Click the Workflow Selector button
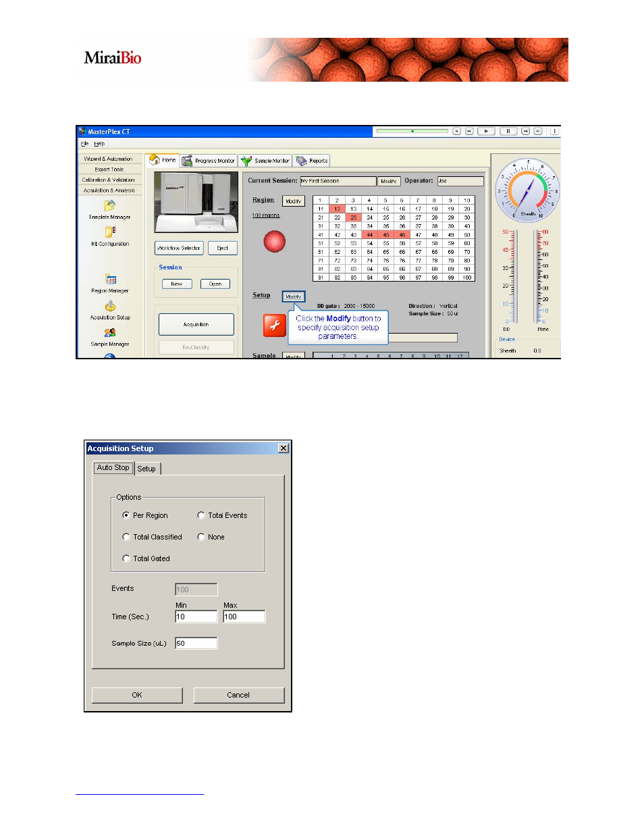Image resolution: width=644 pixels, height=834 pixels. (179, 248)
